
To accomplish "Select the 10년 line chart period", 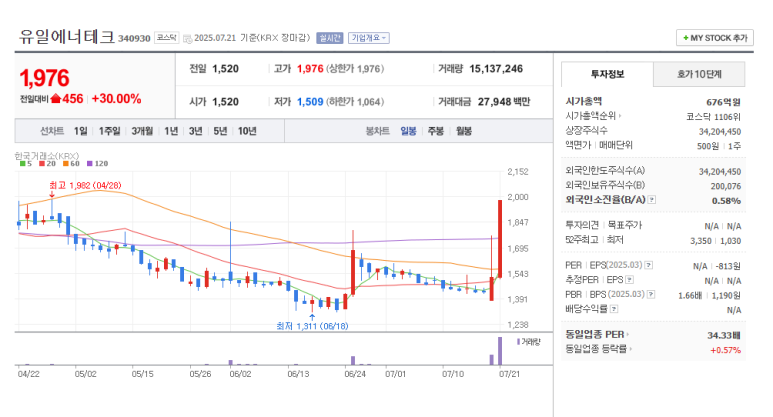I will (x=247, y=131).
